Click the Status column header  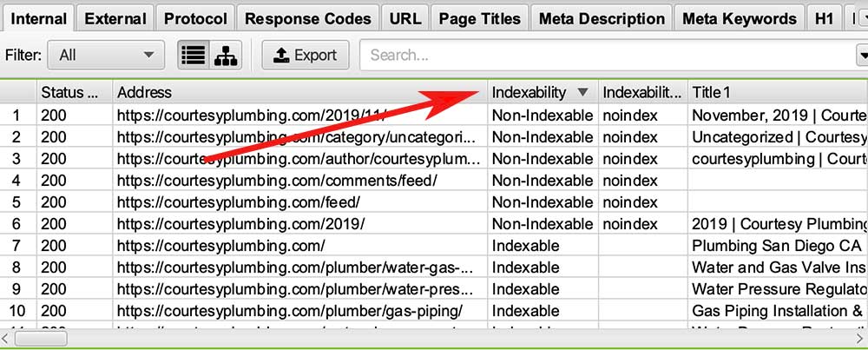pos(73,92)
